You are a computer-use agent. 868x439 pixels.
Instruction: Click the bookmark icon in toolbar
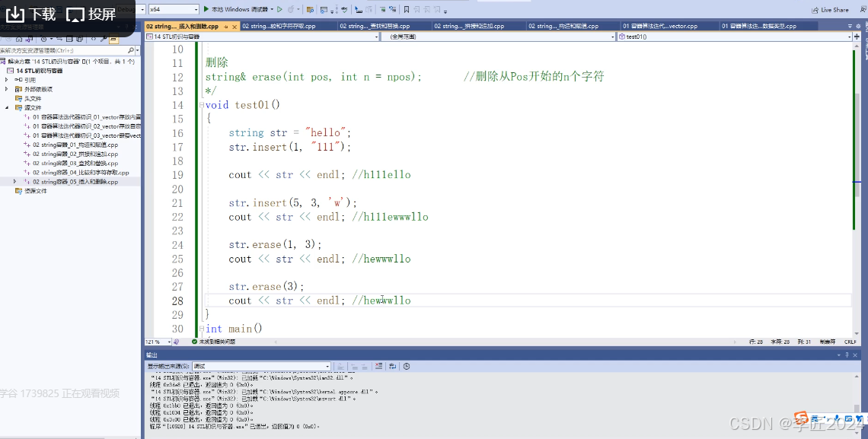tap(407, 9)
